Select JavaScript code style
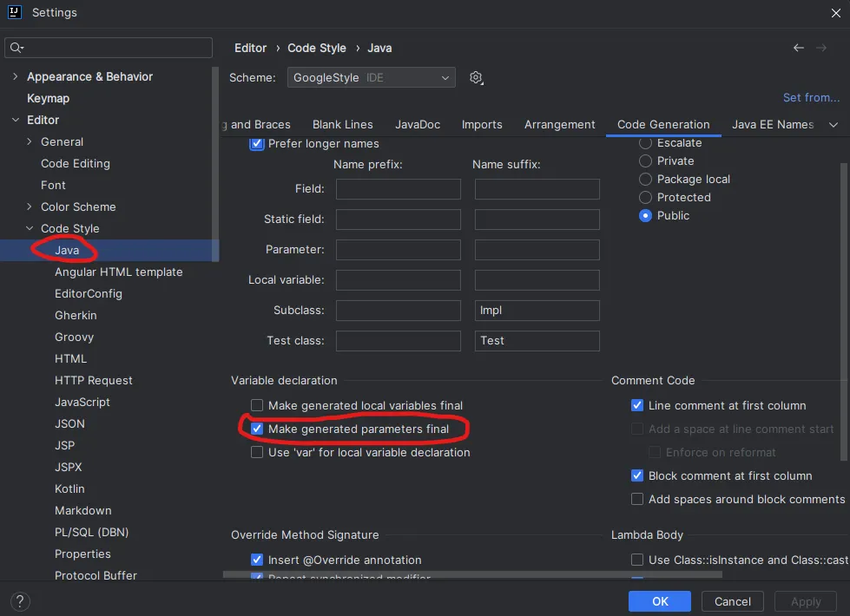 point(82,402)
